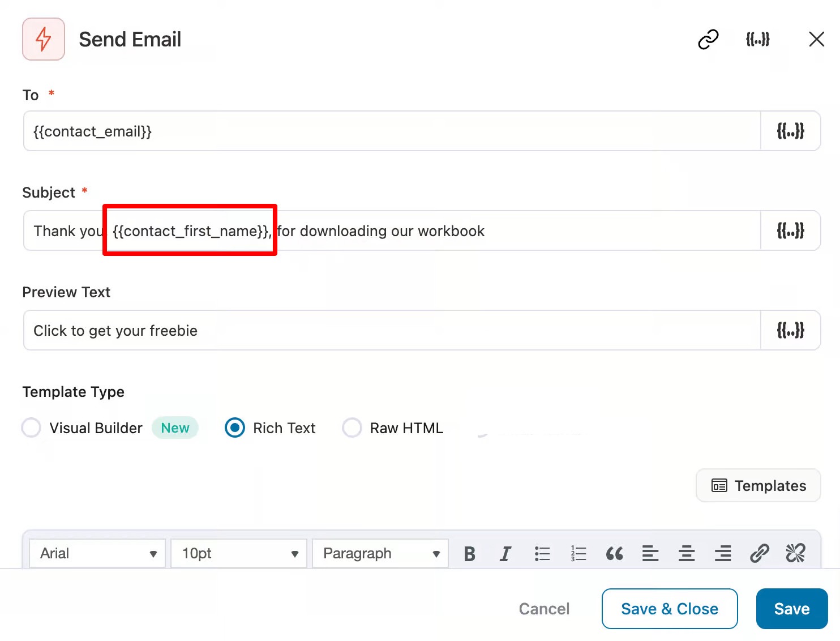Insert merge tag into the To field
Screen dimensions: 840x641
[790, 131]
